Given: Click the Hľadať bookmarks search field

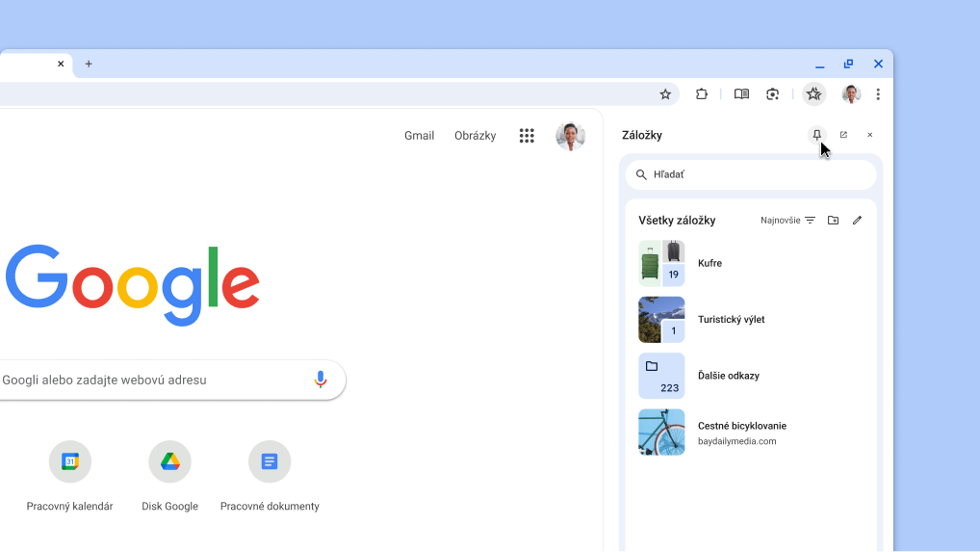Looking at the screenshot, I should (x=751, y=174).
